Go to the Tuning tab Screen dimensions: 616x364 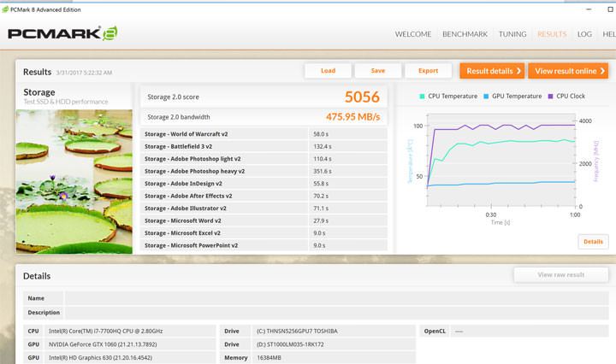pyautogui.click(x=512, y=34)
